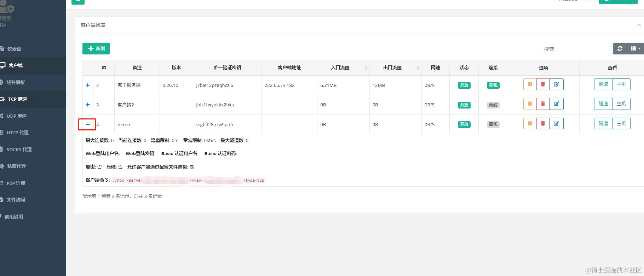Sort by 出口流量 column
The image size is (644, 276).
[x=396, y=67]
